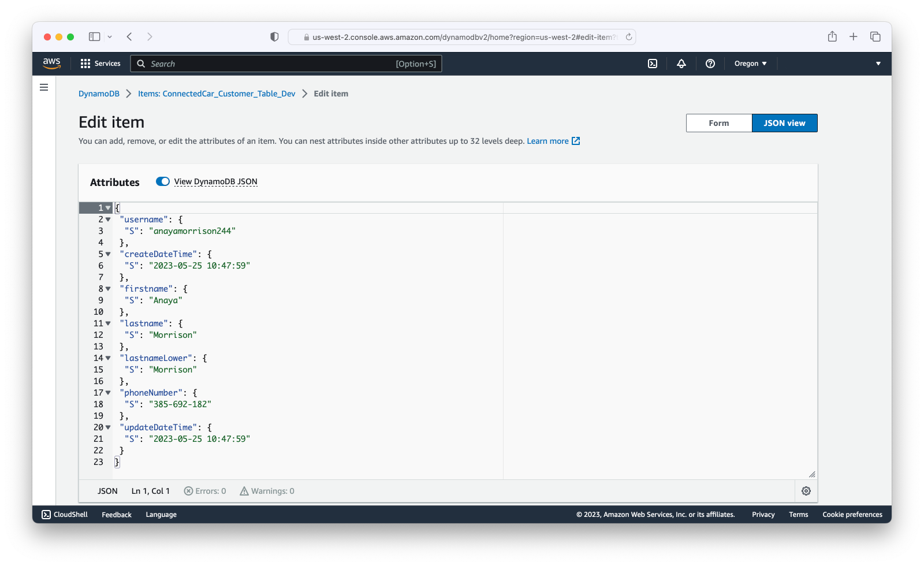Collapse the updateDateTime block on line 20

[108, 427]
